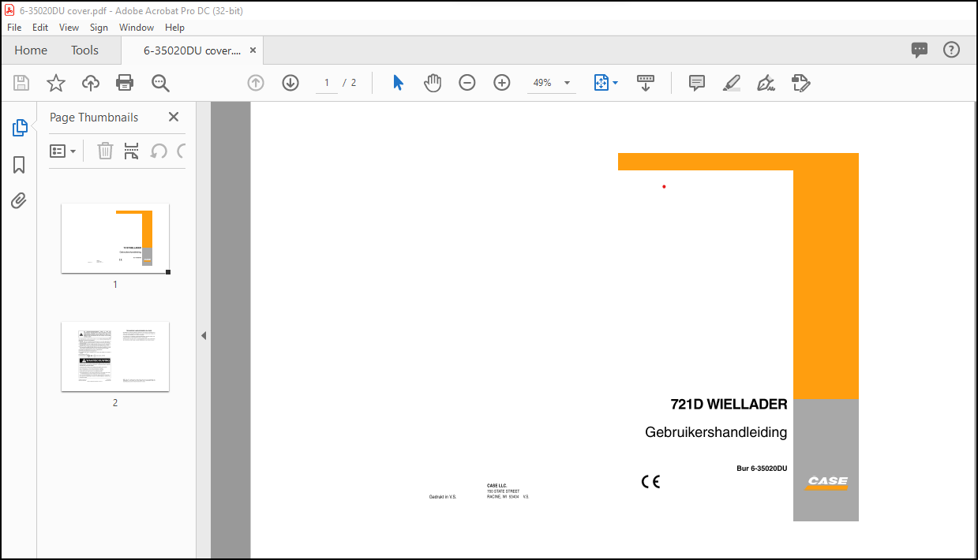This screenshot has width=978, height=560.
Task: Activate the Hand pan tool
Action: 433,83
